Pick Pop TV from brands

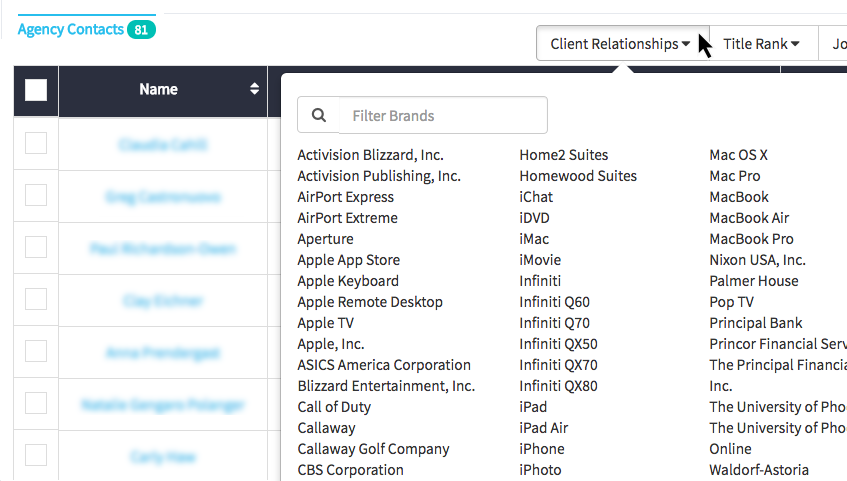pyautogui.click(x=731, y=303)
